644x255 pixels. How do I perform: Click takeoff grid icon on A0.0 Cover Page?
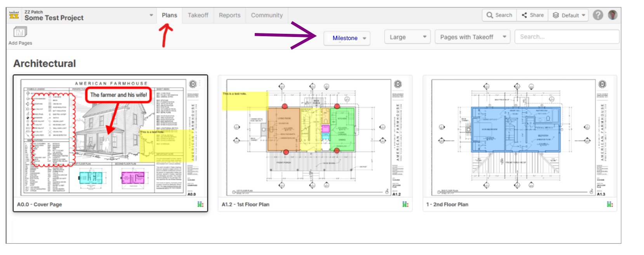[200, 204]
